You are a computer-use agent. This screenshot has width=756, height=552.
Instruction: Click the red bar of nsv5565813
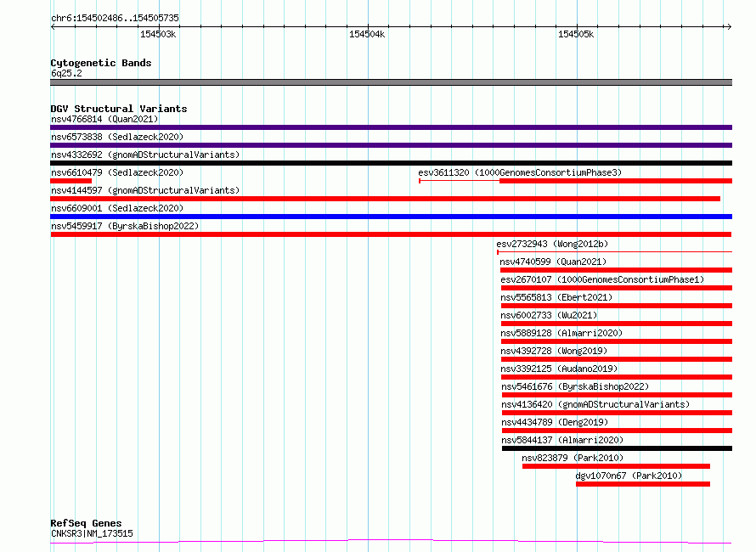[x=617, y=306]
